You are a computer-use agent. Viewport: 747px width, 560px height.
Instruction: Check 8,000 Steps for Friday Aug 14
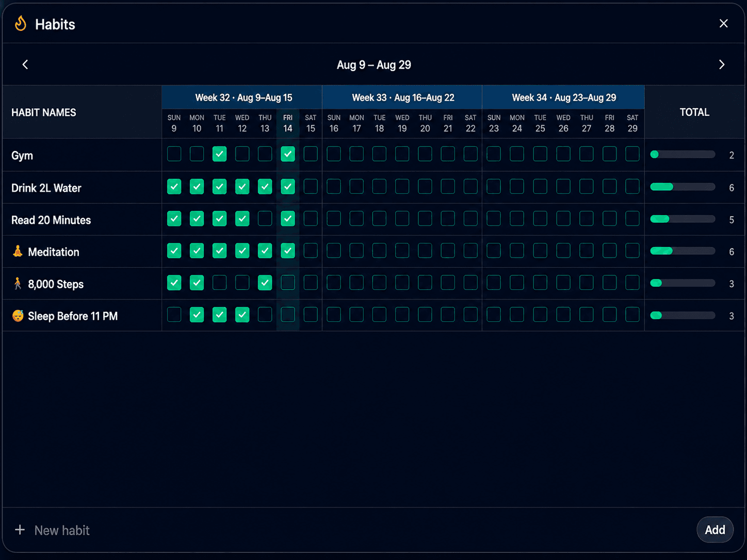(288, 283)
